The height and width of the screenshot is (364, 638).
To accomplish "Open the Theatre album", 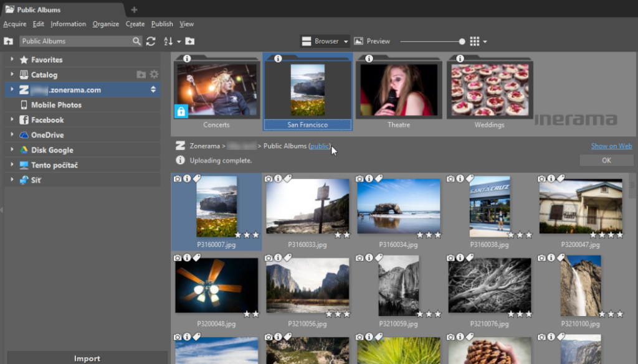I will (x=399, y=92).
